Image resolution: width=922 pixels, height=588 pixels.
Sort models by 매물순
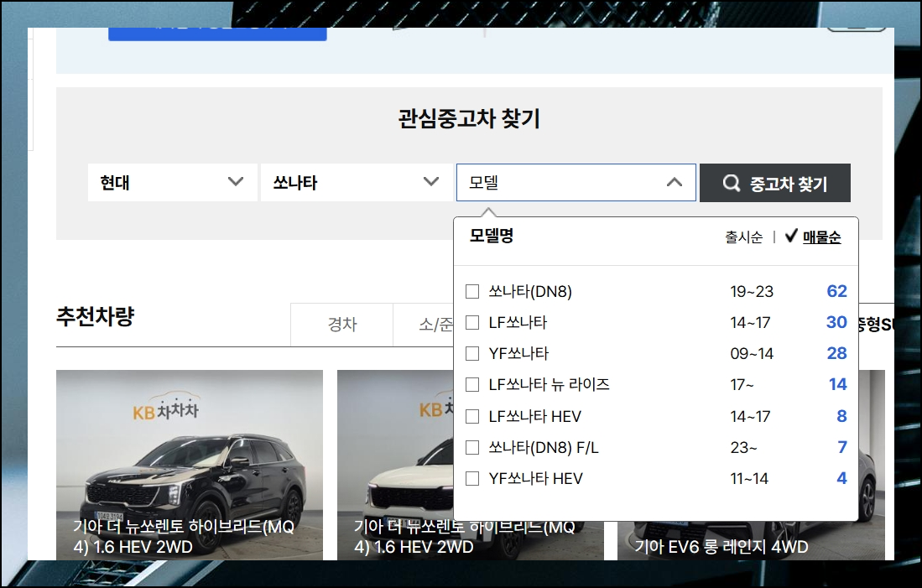(x=821, y=237)
